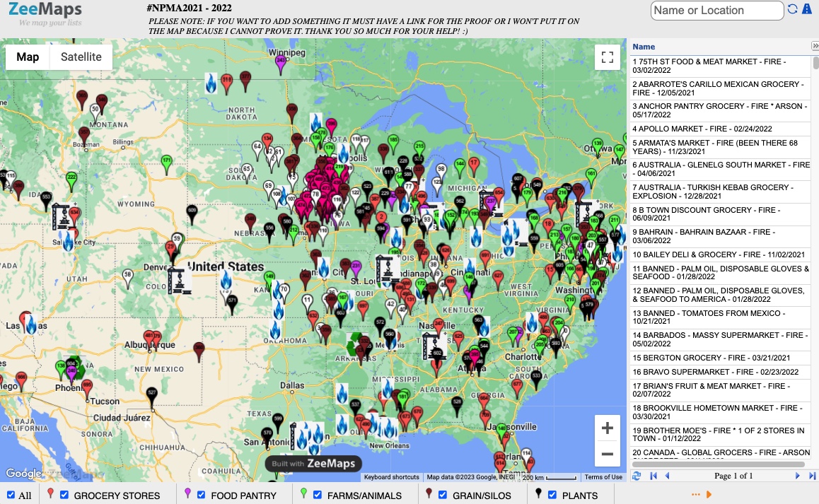Click white marker 114 in Florida
819x504 pixels.
(x=526, y=457)
